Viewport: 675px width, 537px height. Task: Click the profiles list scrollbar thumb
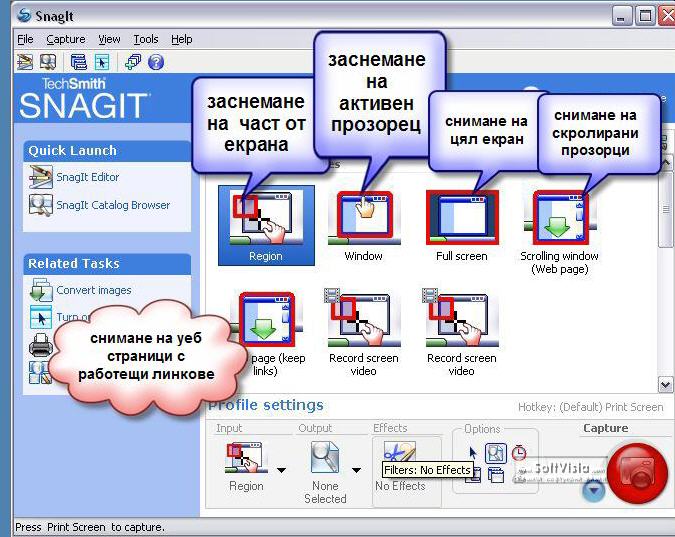coord(666,209)
